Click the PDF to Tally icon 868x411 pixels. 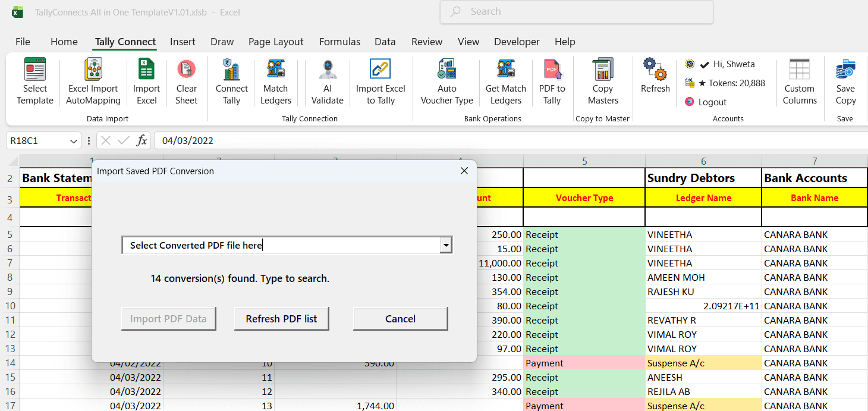click(552, 81)
